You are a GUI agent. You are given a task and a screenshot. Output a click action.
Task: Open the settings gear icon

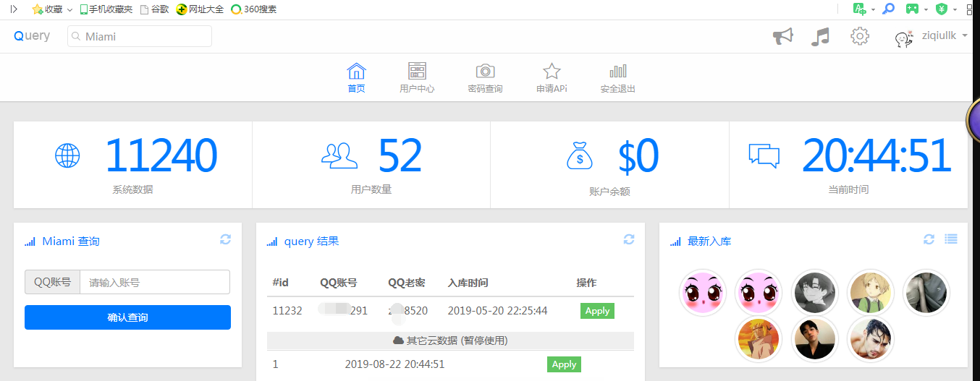point(859,36)
